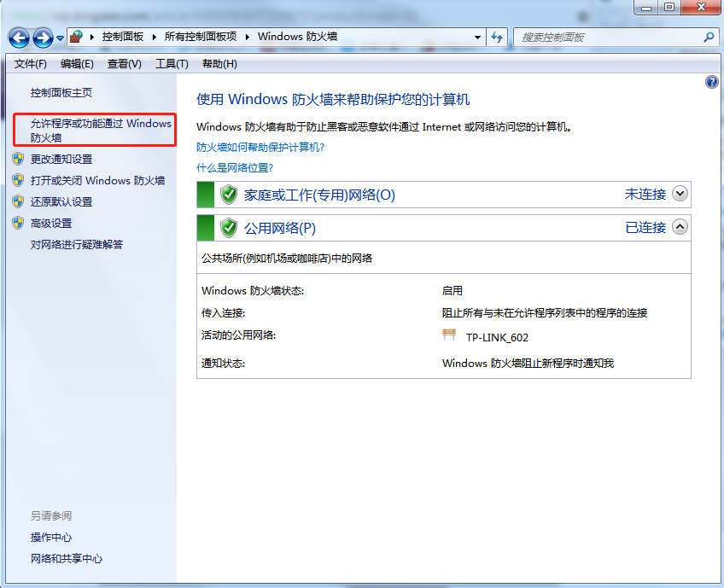Image resolution: width=724 pixels, height=588 pixels.
Task: Open the 帮助(H) menu
Action: point(219,64)
